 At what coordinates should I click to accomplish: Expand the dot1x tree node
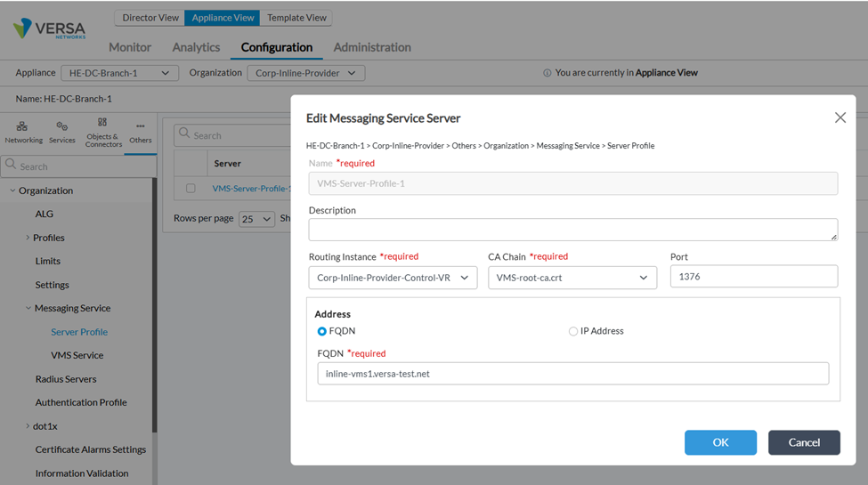(28, 425)
